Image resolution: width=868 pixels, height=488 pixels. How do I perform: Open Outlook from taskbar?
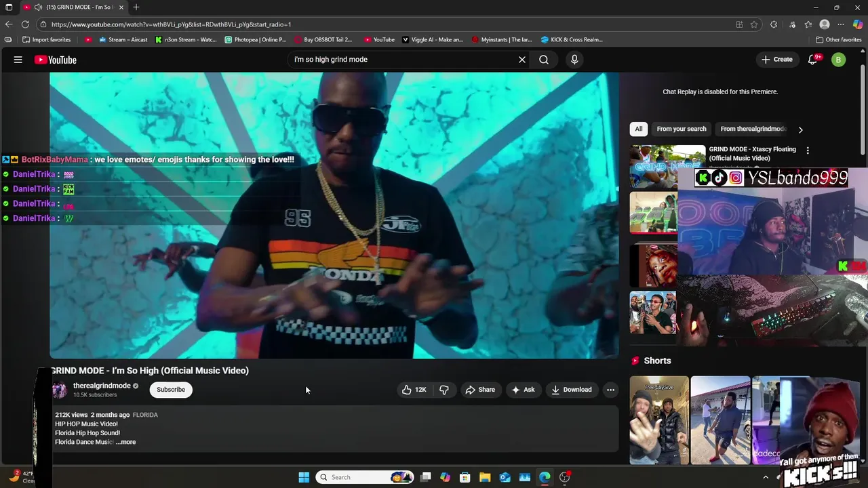coord(505,477)
